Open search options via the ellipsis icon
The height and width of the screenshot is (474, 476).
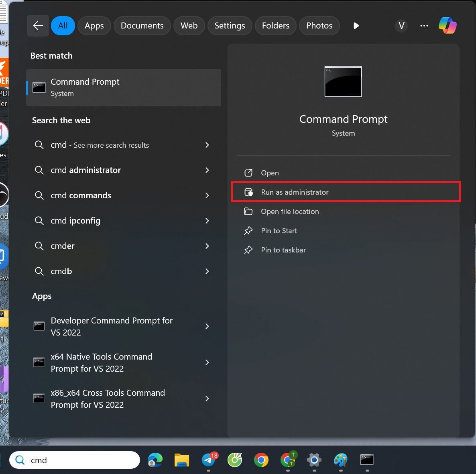point(424,25)
